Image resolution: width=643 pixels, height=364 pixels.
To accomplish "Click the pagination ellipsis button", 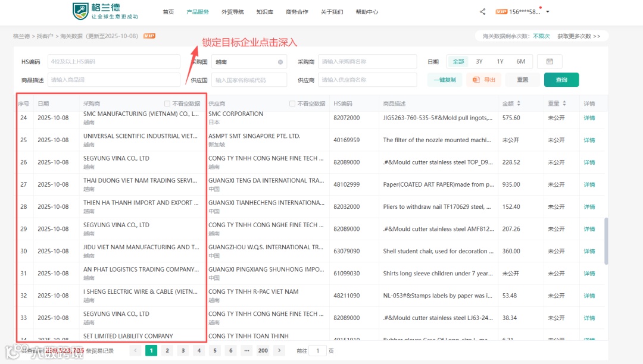I will click(x=246, y=350).
